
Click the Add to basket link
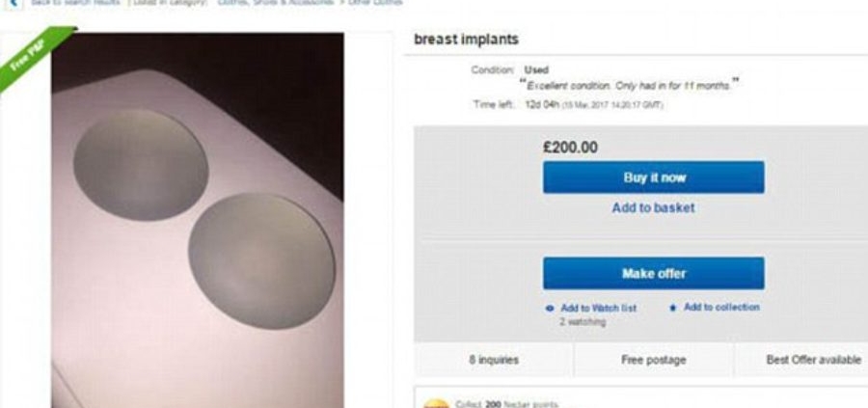[653, 207]
